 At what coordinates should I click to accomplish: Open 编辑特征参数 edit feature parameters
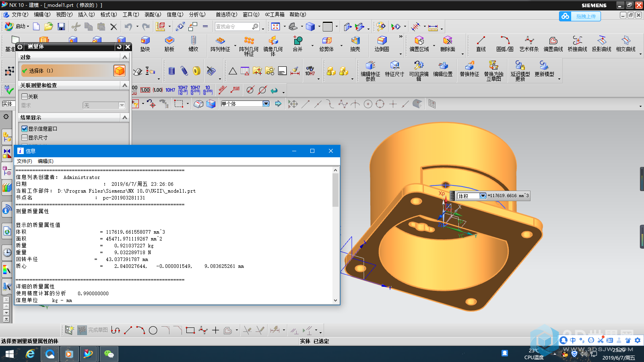tap(370, 71)
